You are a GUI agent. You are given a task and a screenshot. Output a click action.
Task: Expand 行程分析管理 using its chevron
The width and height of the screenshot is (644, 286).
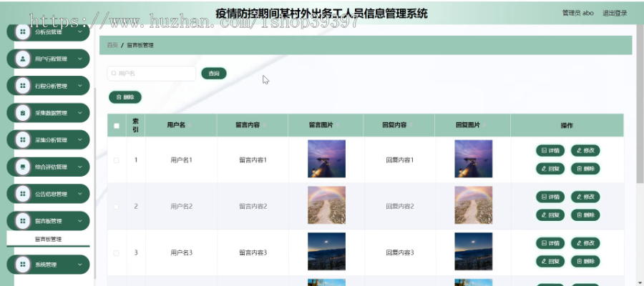(80, 86)
